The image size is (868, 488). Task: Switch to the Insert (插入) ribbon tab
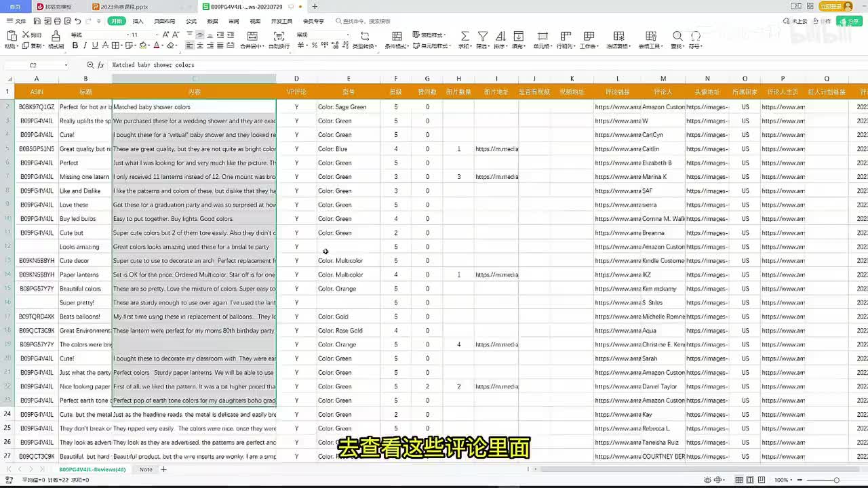pos(138,21)
